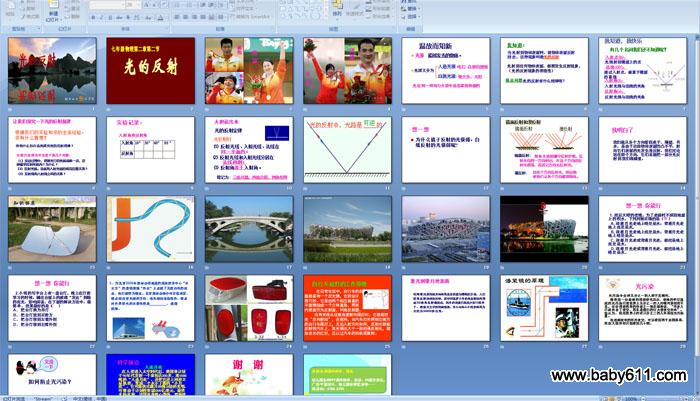The width and height of the screenshot is (700, 401).
Task: Select slide 30 with dark blue background
Action: pyautogui.click(x=150, y=375)
